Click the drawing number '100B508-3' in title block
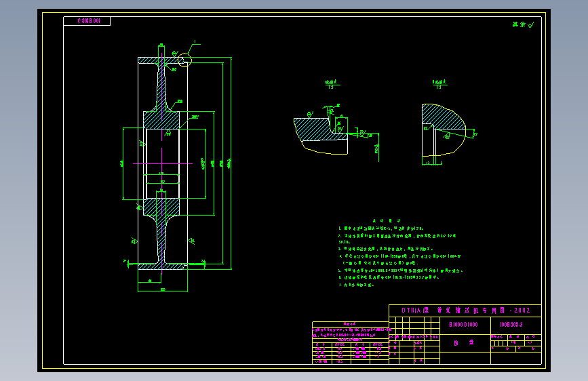Screen dimensions: 588x381 click(511, 325)
